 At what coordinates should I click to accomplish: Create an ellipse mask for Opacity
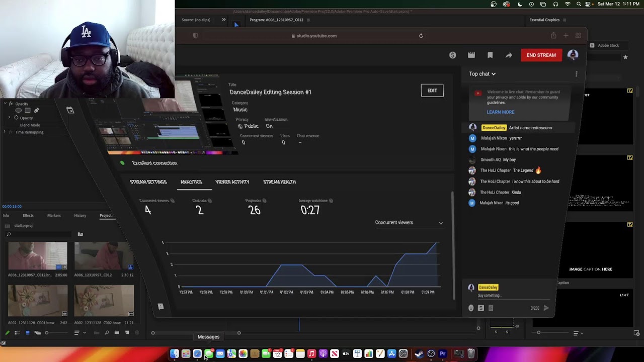[19, 110]
